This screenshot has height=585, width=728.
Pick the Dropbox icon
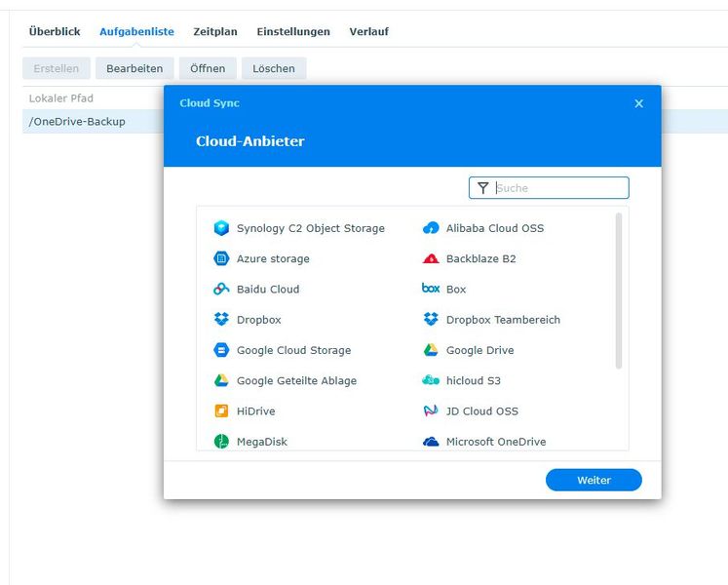[x=221, y=319]
